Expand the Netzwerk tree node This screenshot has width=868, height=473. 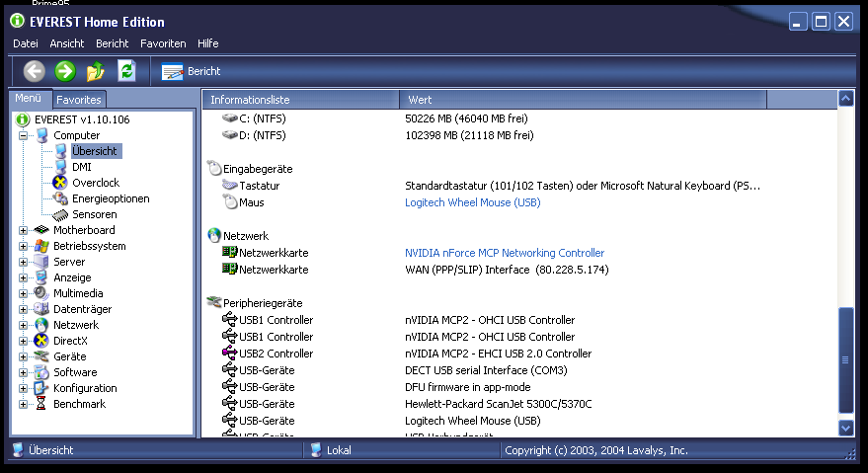[x=23, y=325]
